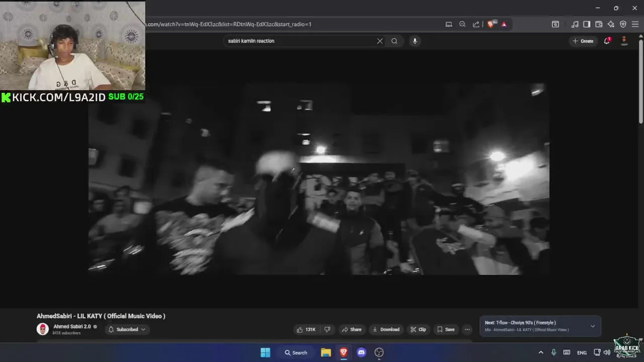Open Discord from the taskbar
Viewport: 644px width, 362px height.
(361, 352)
